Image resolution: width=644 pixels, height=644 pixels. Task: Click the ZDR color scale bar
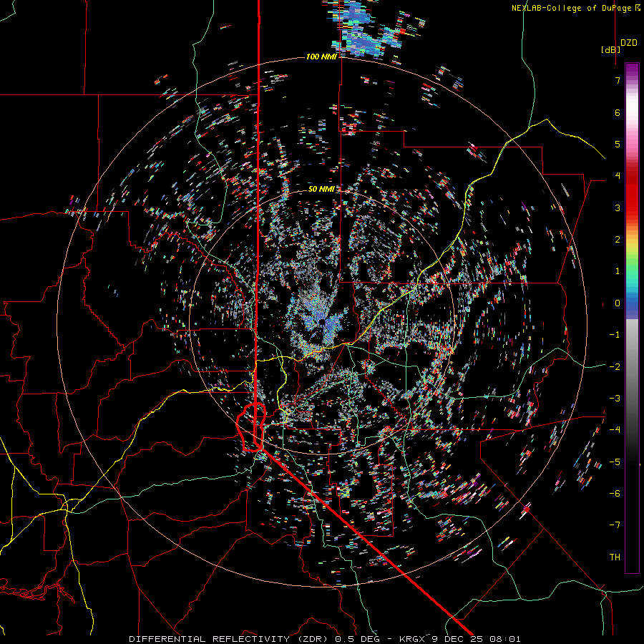click(632, 318)
